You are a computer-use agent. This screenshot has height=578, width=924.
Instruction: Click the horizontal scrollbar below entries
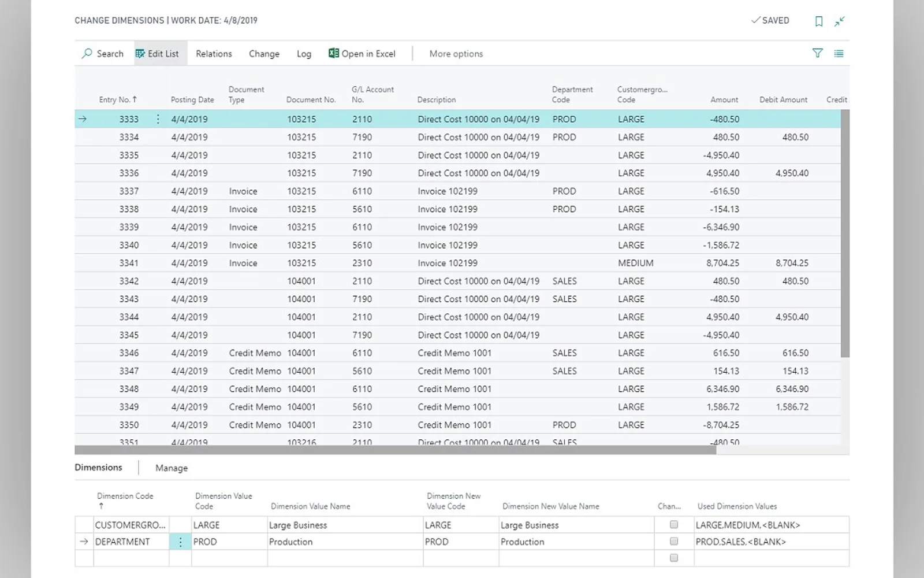click(x=396, y=450)
